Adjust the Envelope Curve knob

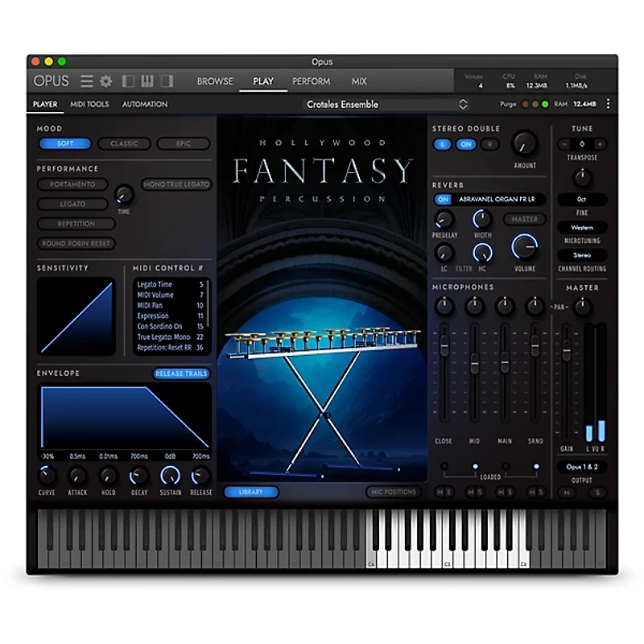tap(47, 476)
